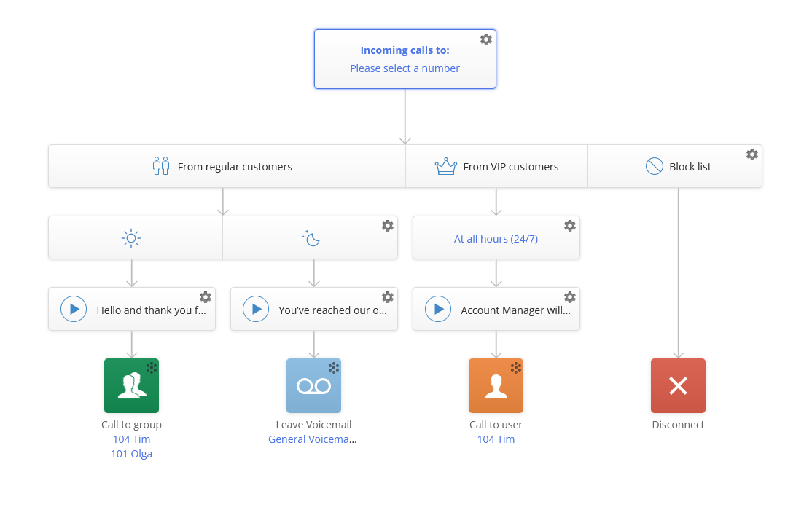
Task: Open settings gear on At all hours node
Action: (570, 226)
